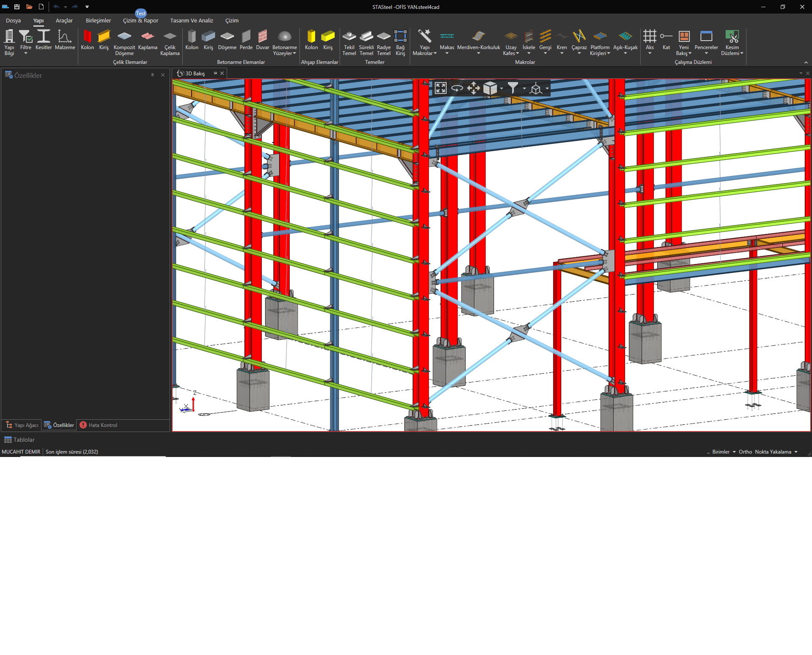Activate the pan view tool

(x=473, y=88)
